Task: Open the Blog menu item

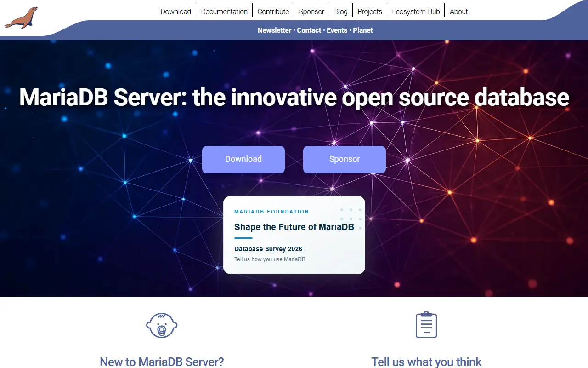Action: coord(341,11)
